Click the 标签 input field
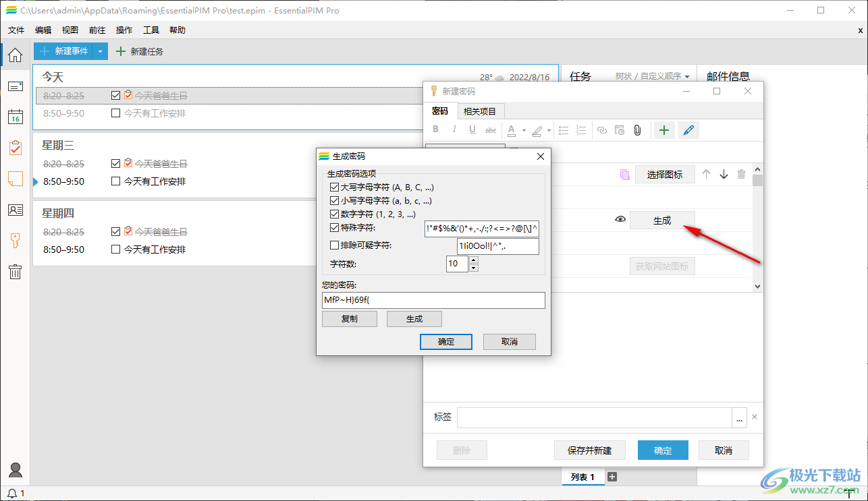 (x=595, y=417)
